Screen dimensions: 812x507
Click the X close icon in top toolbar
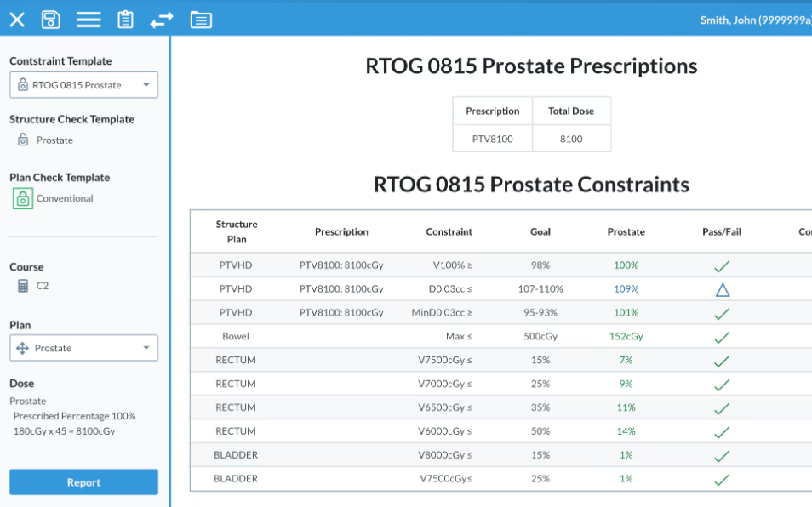tap(17, 20)
